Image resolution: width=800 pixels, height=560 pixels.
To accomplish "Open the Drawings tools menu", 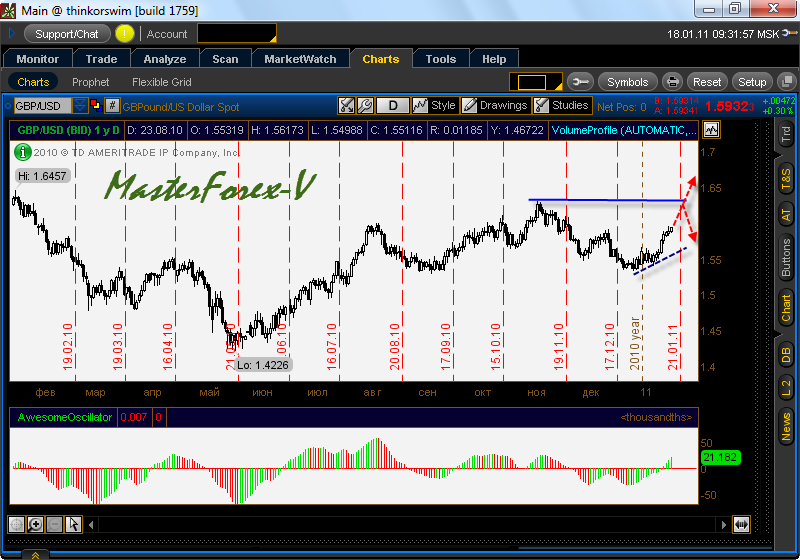I will tap(495, 106).
